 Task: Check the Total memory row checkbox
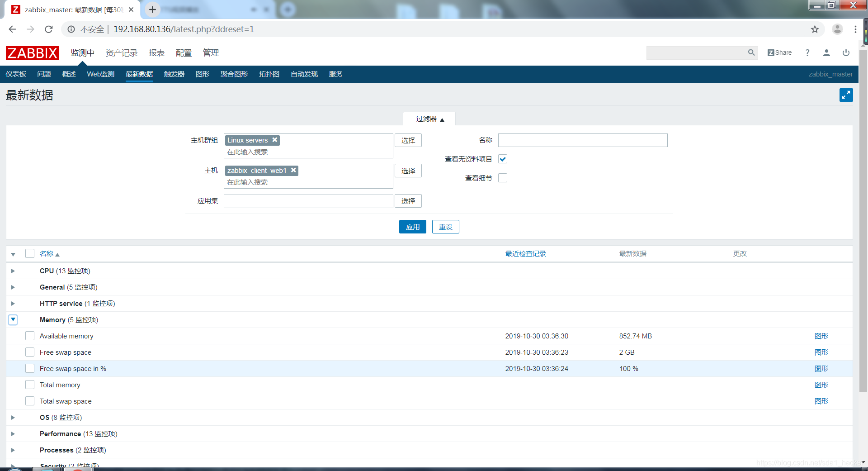point(30,385)
